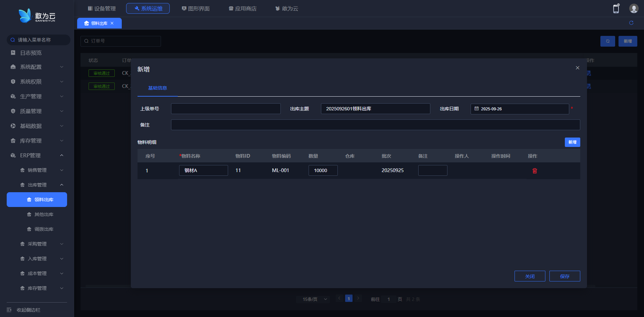Open page size 15条/页 dropdown
The width and height of the screenshot is (644, 317).
314,299
